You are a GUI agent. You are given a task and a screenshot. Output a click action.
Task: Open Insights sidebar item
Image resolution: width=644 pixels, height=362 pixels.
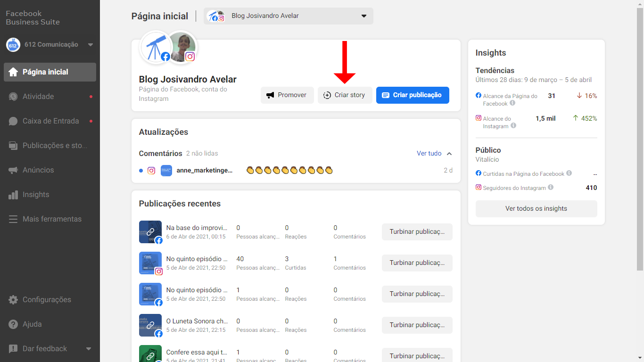click(x=50, y=195)
